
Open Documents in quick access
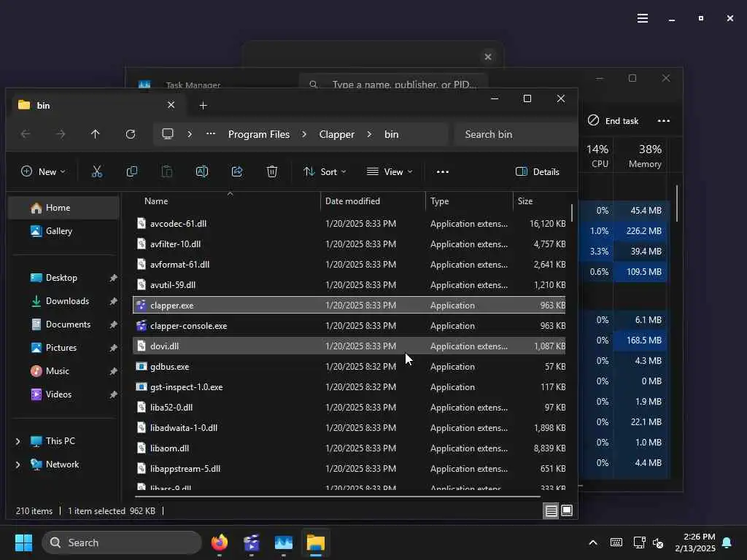point(64,324)
